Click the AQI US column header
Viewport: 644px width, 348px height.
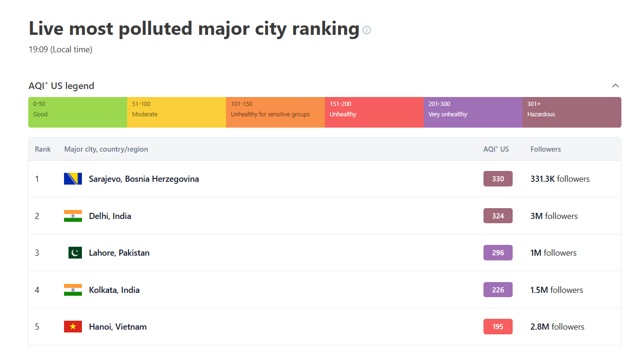click(496, 149)
